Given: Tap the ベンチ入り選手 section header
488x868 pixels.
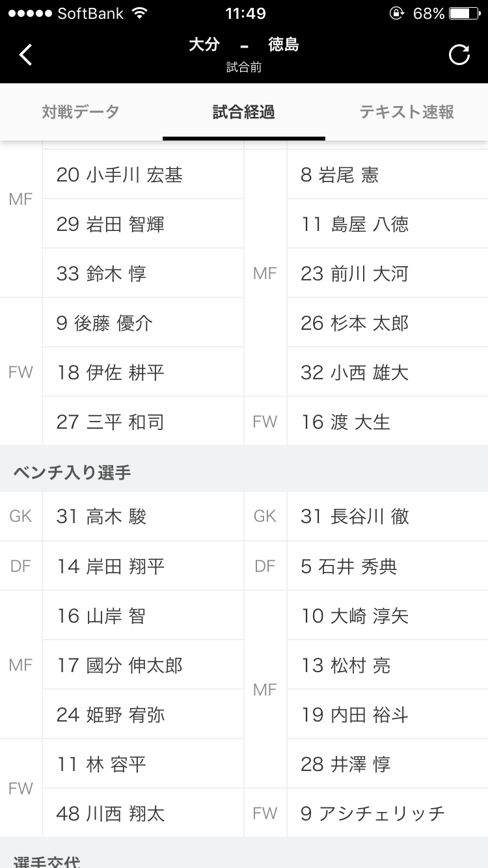Looking at the screenshot, I should (x=72, y=472).
